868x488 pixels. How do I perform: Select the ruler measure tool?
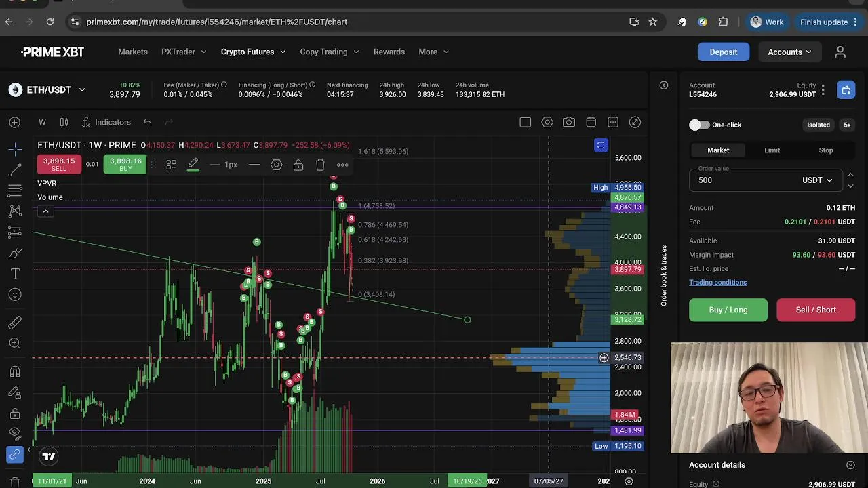(15, 323)
